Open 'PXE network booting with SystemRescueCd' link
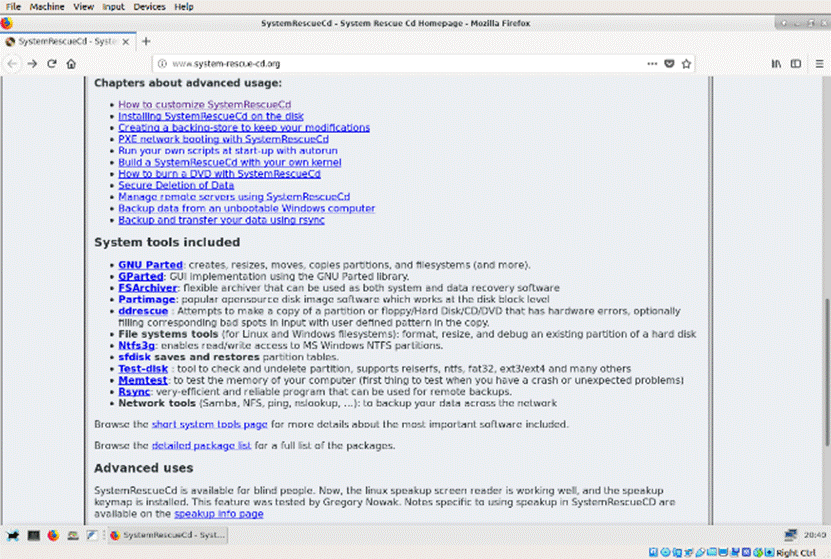Image resolution: width=831 pixels, height=559 pixels. click(x=223, y=139)
